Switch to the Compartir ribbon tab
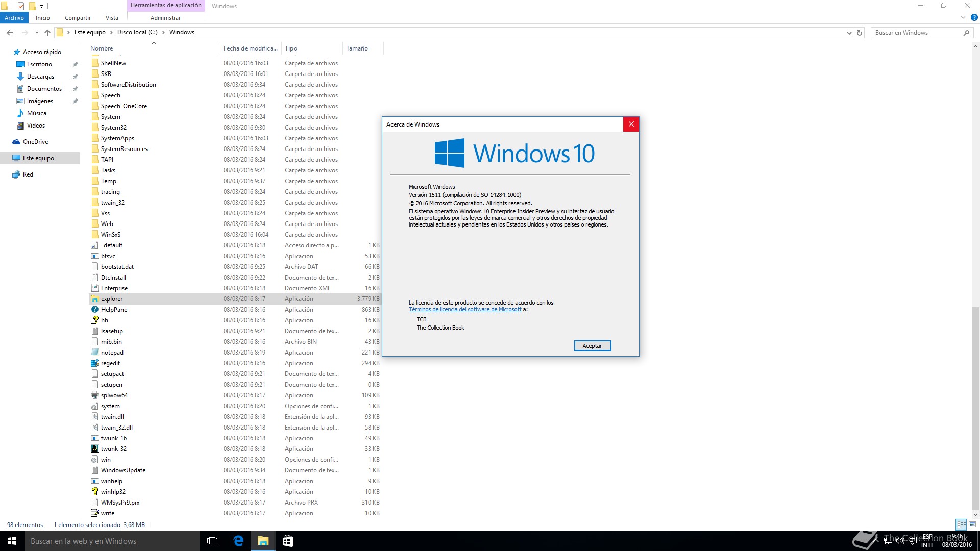980x551 pixels. tap(78, 18)
